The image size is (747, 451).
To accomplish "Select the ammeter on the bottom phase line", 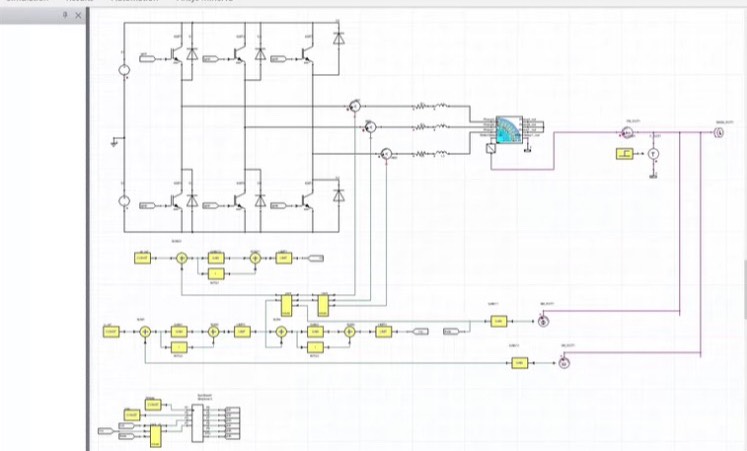I will 386,154.
